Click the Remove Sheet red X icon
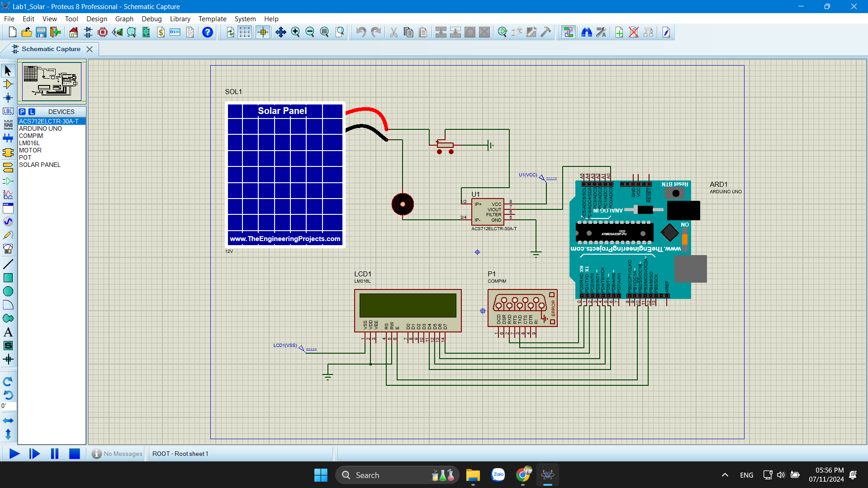Screen dimensions: 868x488 click(x=634, y=32)
